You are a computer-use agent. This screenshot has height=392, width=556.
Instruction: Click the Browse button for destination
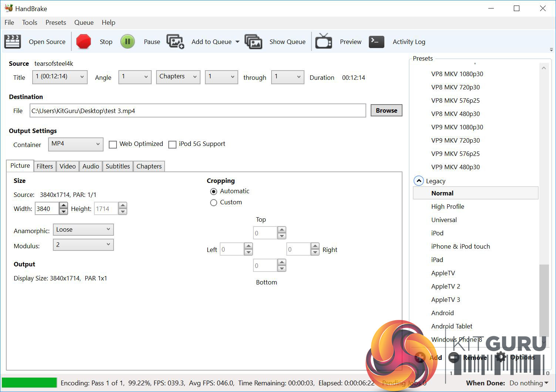pos(387,110)
